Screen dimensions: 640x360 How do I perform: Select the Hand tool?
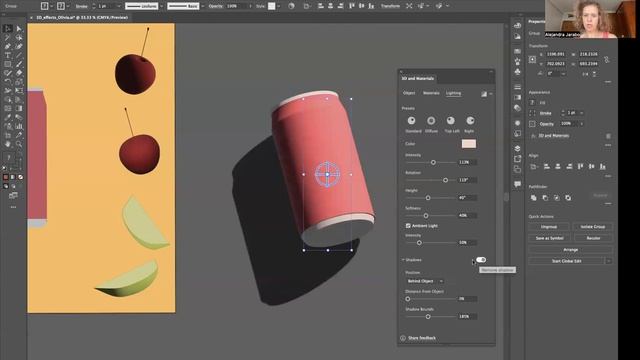(x=8, y=144)
